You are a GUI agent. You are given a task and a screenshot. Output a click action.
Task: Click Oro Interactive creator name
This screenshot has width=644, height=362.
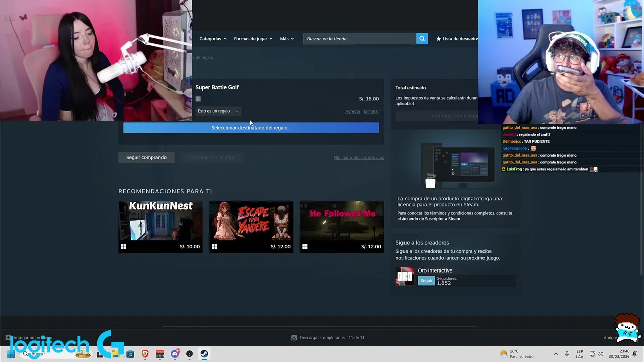pos(435,270)
